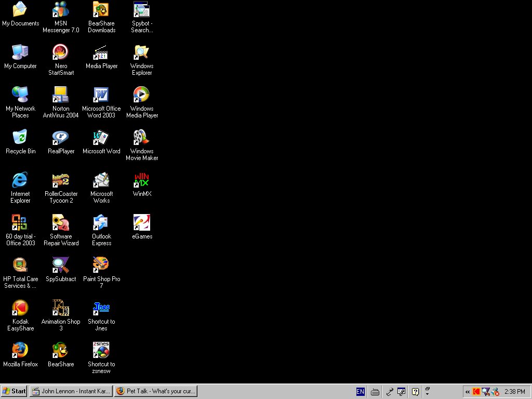Click the SpySubtract tray icon
Image resolution: width=532 pixels, height=399 pixels.
coord(486,392)
